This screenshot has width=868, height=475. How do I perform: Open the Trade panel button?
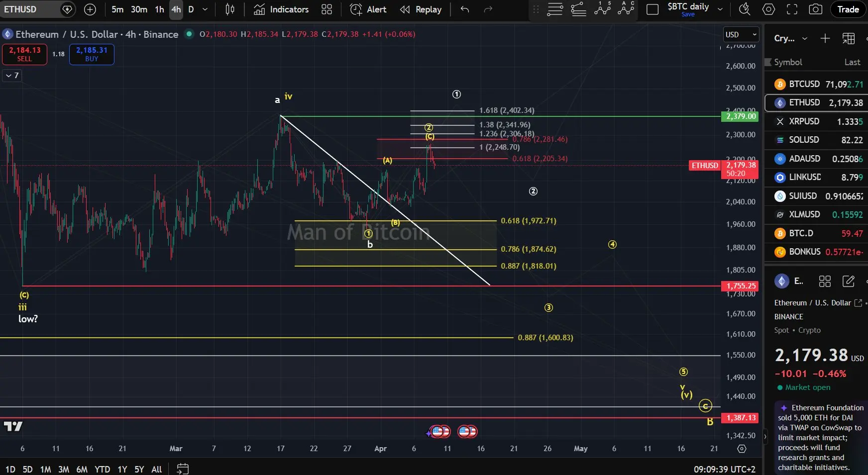[x=848, y=9]
